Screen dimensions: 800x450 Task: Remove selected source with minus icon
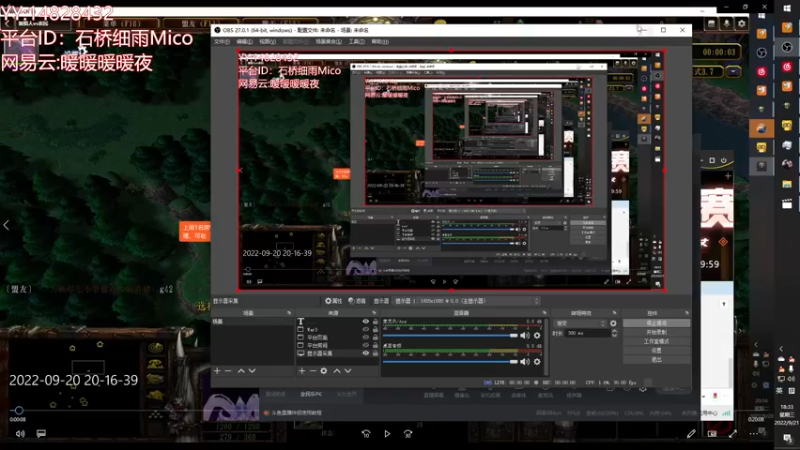(313, 371)
